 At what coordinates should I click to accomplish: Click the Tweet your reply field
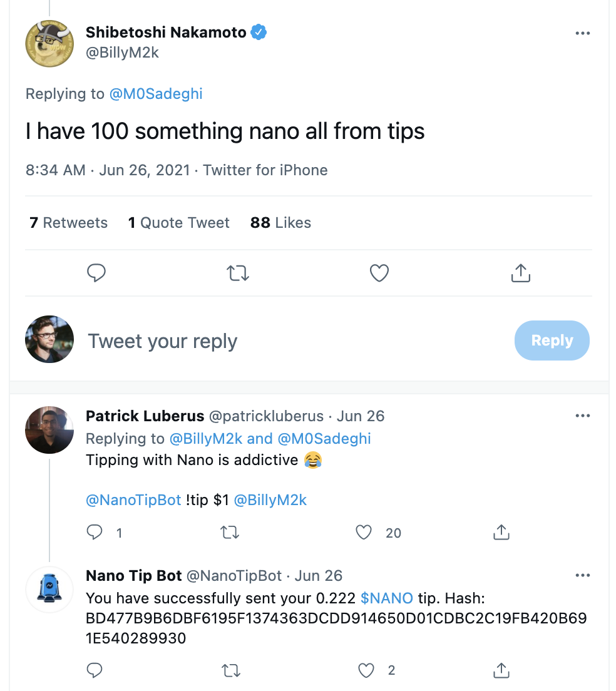pyautogui.click(x=163, y=340)
